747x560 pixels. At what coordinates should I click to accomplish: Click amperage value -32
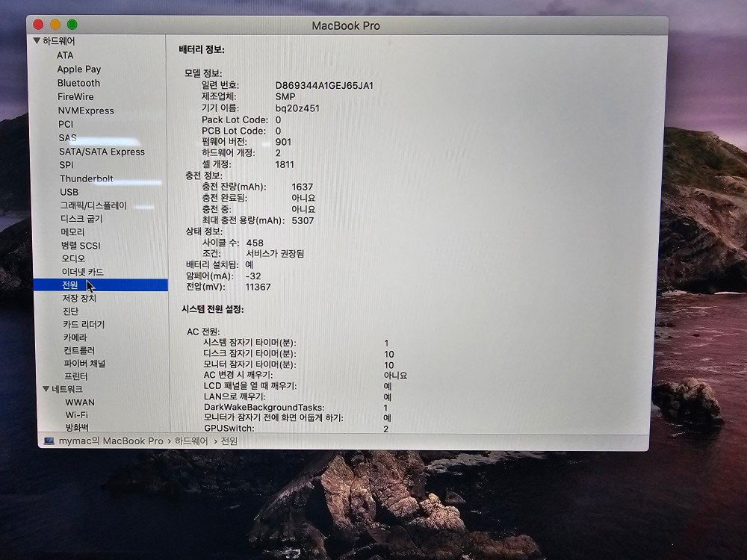[x=253, y=276]
